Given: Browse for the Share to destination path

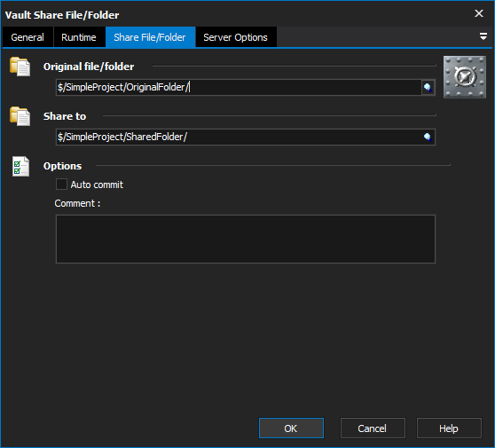Looking at the screenshot, I should point(428,137).
